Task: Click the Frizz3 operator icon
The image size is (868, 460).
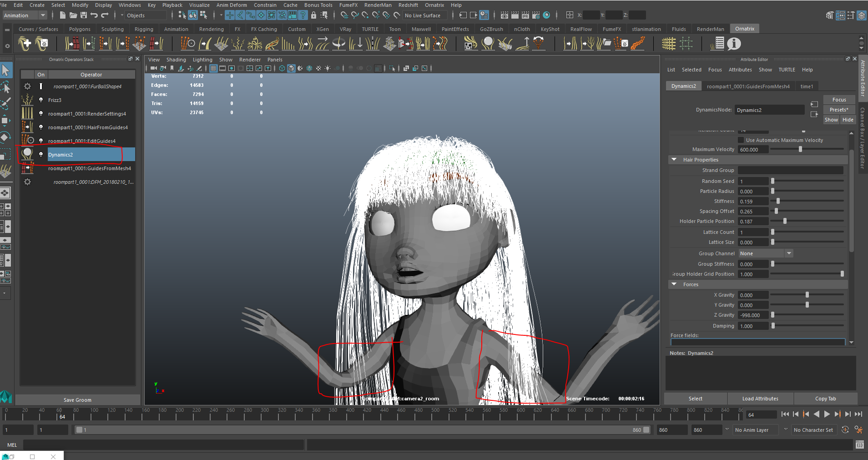Action: (x=27, y=100)
